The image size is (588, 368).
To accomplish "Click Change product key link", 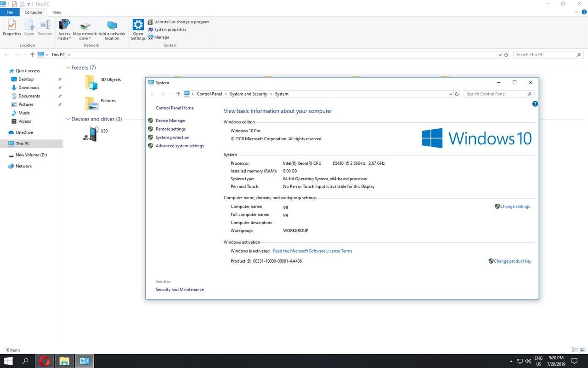I will [x=513, y=261].
